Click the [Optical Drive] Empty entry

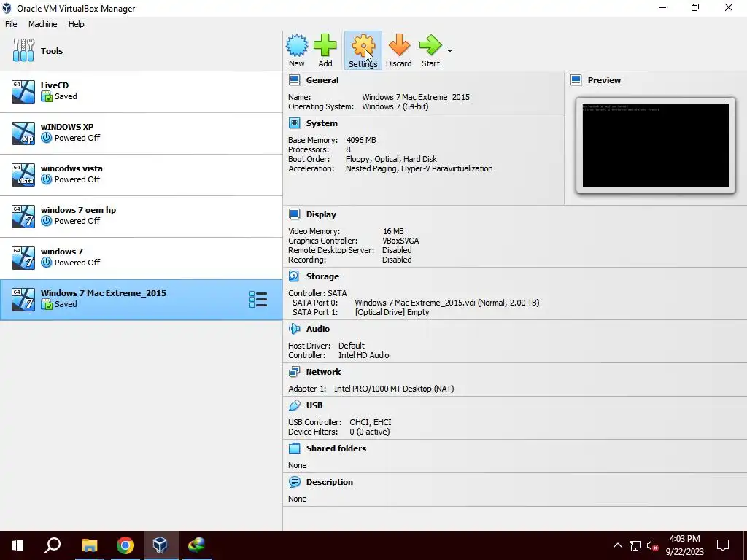(392, 312)
